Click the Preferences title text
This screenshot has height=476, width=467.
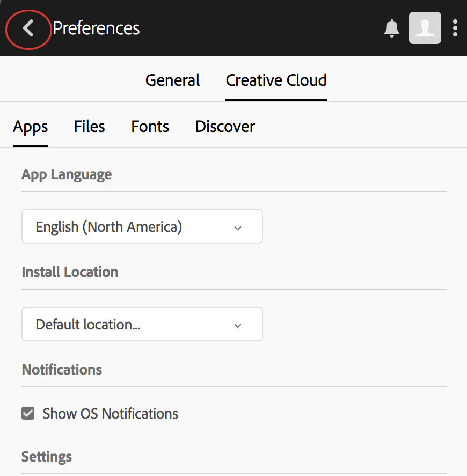click(96, 28)
